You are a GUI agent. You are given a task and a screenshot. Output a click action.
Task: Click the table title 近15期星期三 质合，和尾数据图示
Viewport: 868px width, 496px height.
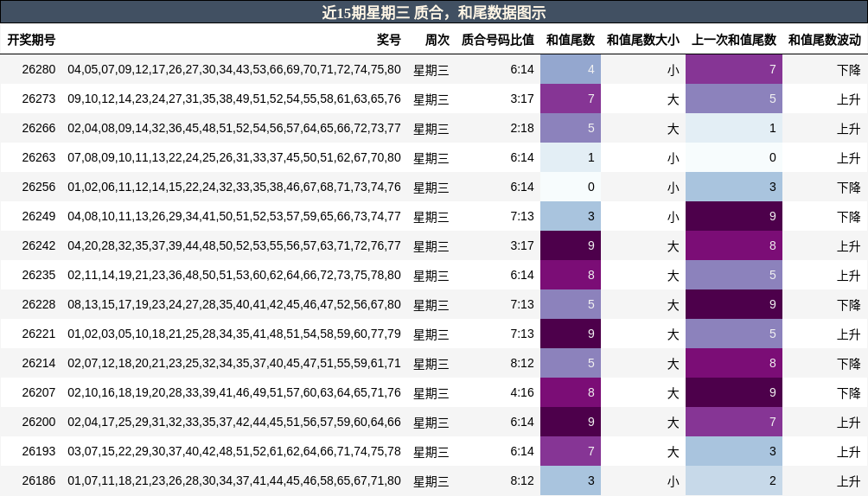tap(433, 12)
